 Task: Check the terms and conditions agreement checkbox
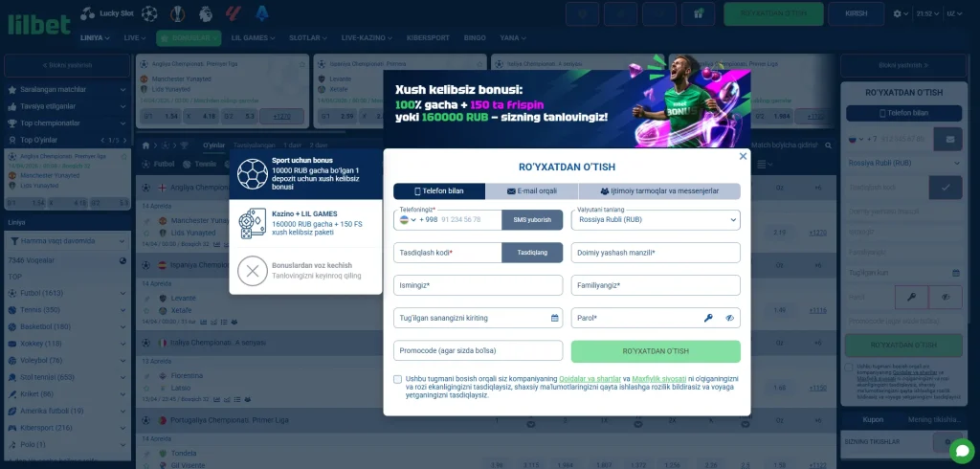[398, 379]
